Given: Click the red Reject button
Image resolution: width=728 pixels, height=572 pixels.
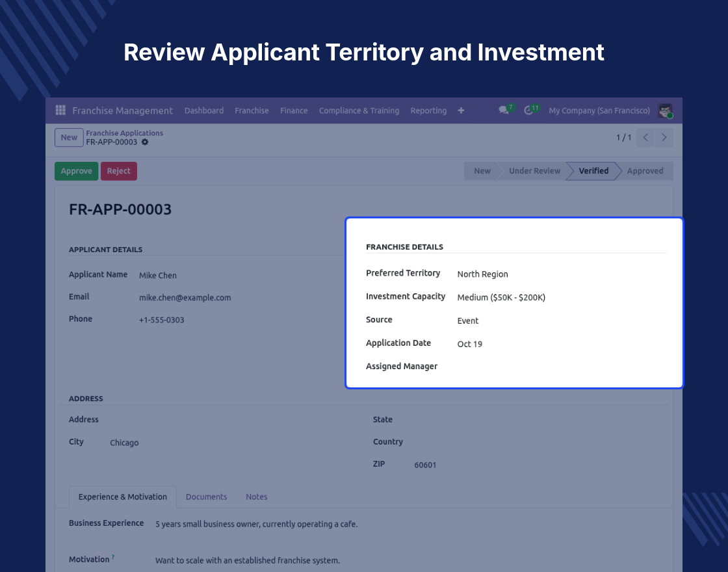Looking at the screenshot, I should (x=118, y=171).
